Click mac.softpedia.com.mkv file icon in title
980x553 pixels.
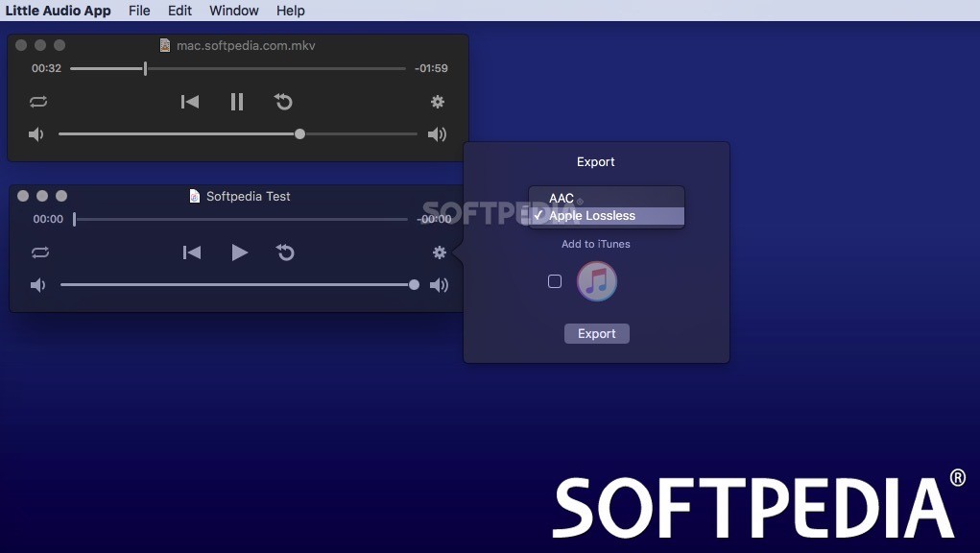[x=165, y=45]
